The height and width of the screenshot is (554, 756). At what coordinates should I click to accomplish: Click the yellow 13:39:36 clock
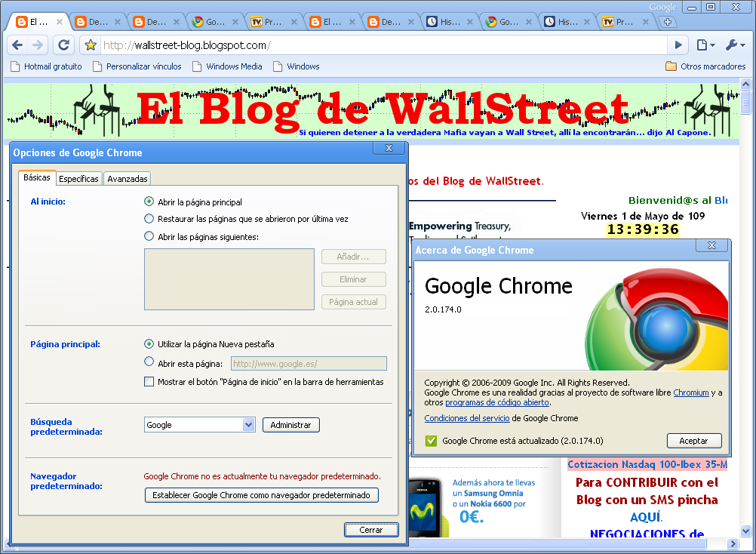643,229
